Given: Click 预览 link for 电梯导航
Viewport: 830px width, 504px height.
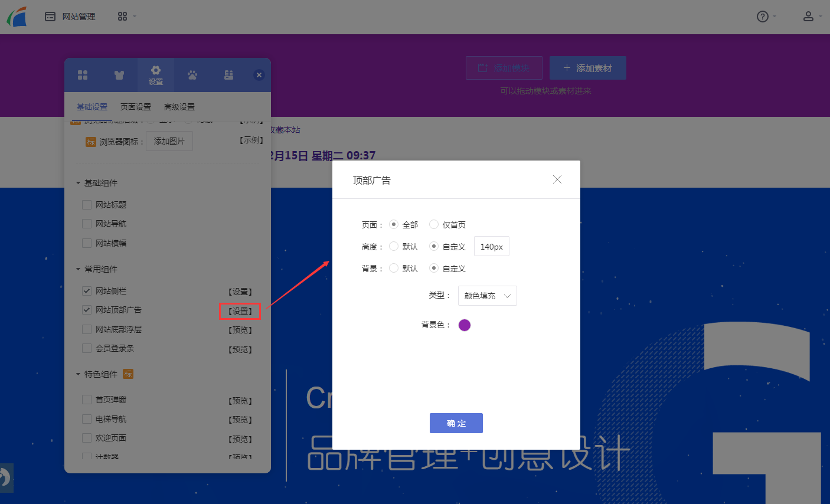Looking at the screenshot, I should [x=240, y=420].
